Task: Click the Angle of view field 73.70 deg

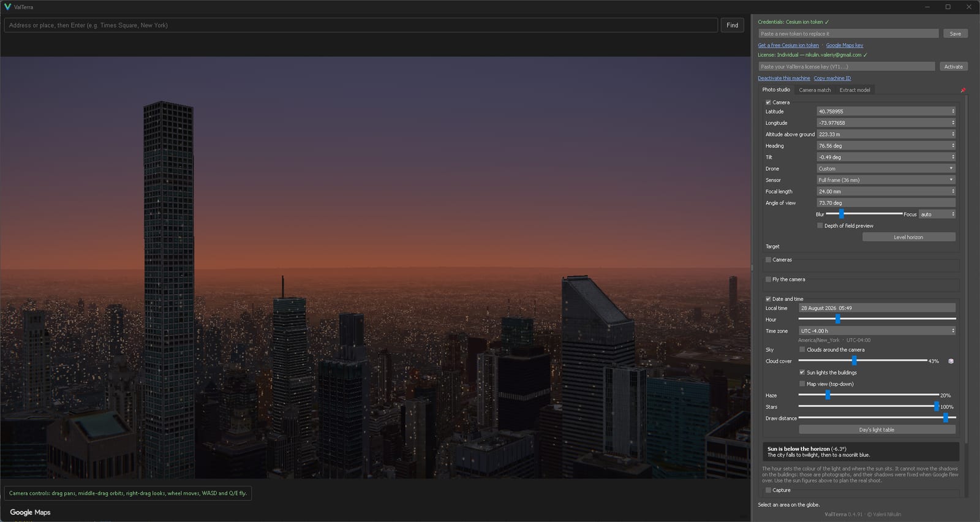Action: (886, 203)
